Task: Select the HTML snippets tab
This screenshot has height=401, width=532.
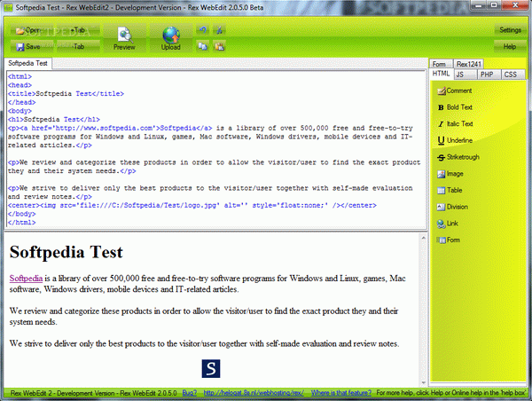Action: tap(441, 74)
